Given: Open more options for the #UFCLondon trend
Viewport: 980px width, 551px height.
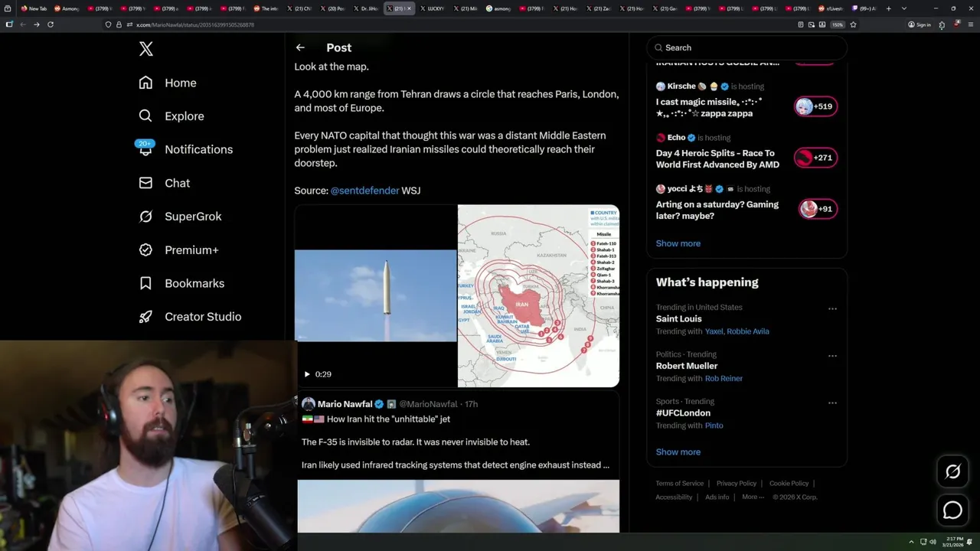Looking at the screenshot, I should point(832,403).
